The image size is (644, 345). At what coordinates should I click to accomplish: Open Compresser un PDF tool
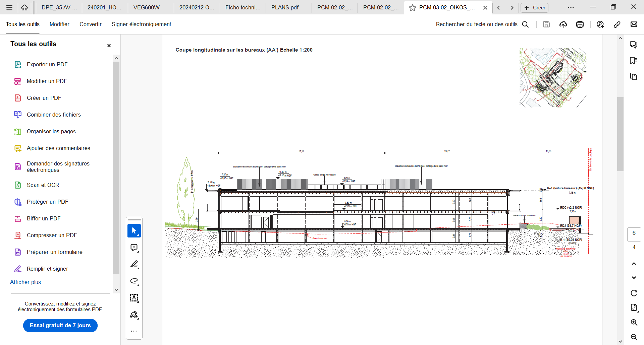(x=52, y=235)
